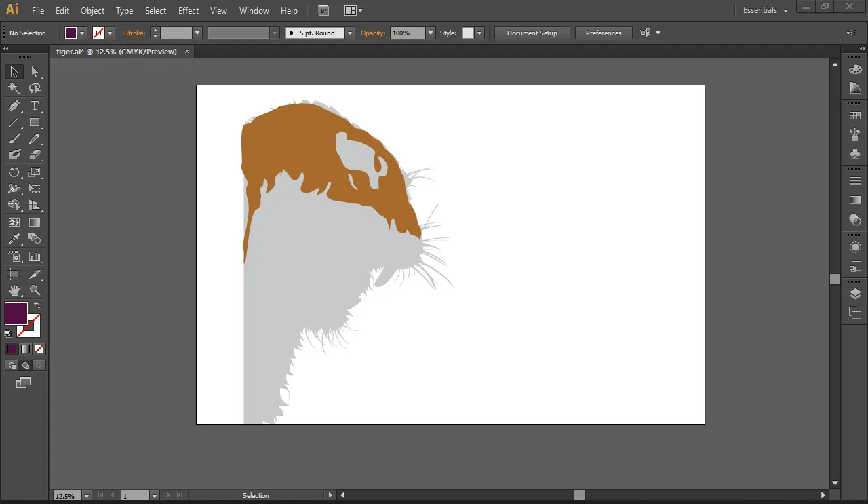Open the Symbols panel (club icon)
Viewport: 868px width, 504px height.
click(855, 154)
